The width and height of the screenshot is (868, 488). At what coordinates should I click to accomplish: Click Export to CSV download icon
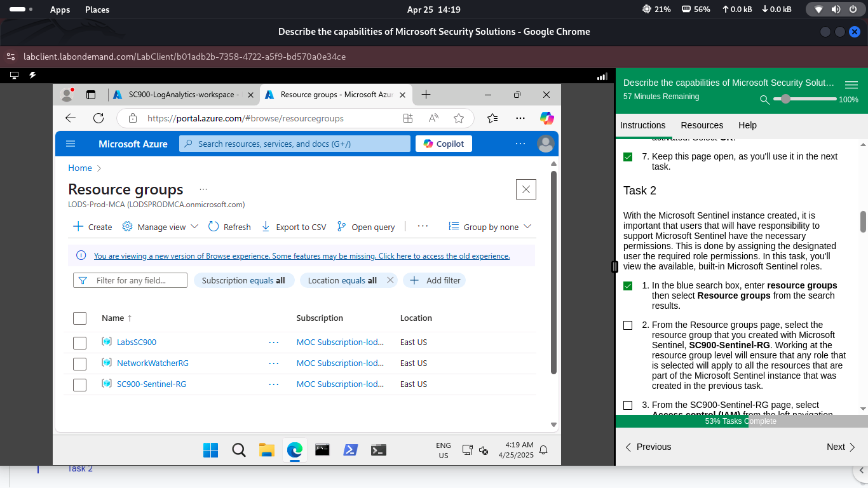click(266, 227)
